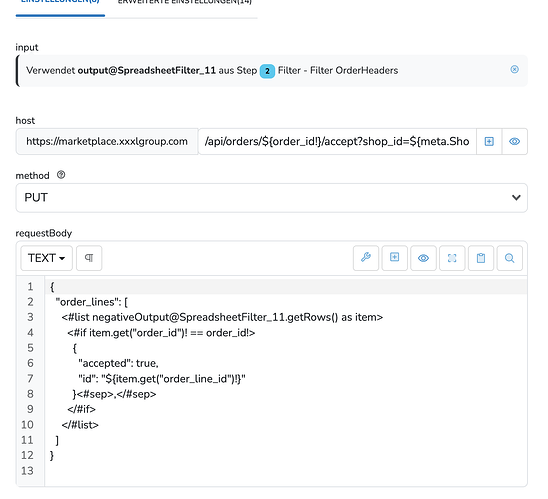The width and height of the screenshot is (548, 499).
Task: Toggle the host URL preview eye icon
Action: click(514, 142)
